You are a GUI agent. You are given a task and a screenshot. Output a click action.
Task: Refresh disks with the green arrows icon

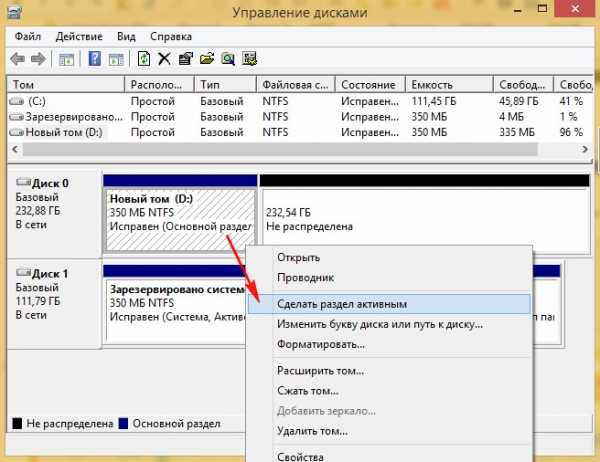(x=144, y=59)
